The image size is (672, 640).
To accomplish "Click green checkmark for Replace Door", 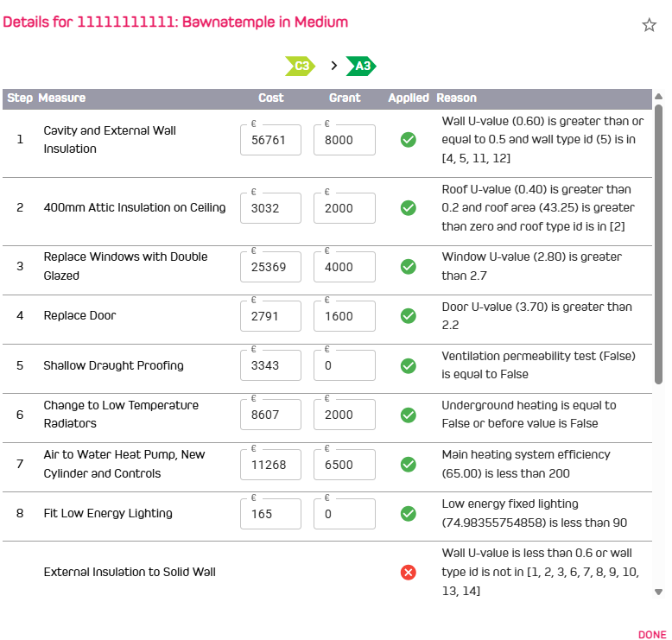I will point(408,316).
